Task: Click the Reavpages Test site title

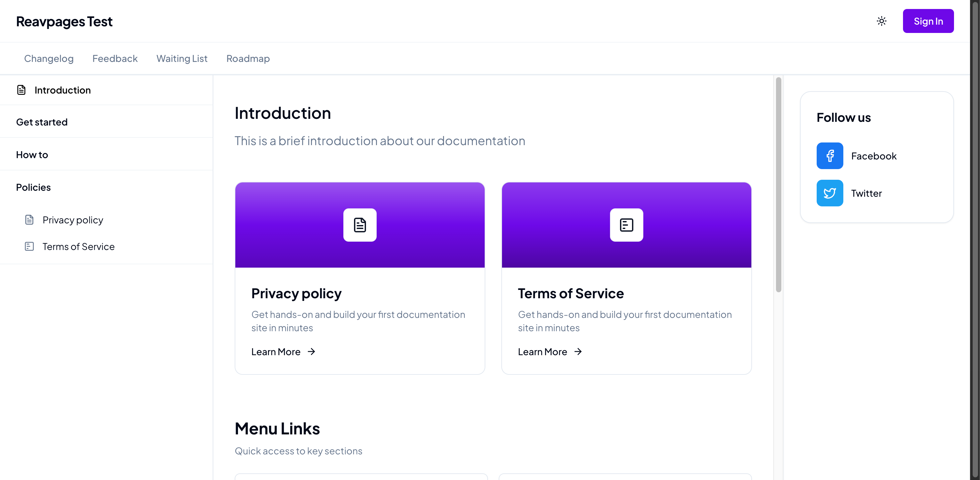Action: 64,21
